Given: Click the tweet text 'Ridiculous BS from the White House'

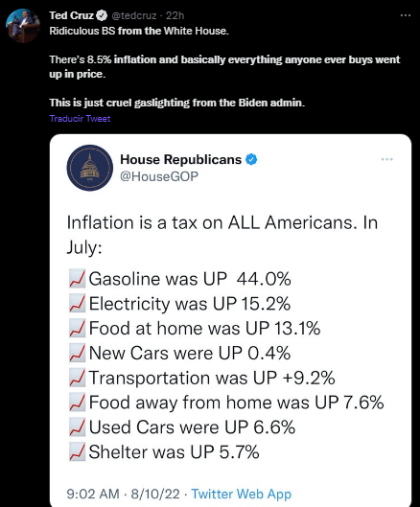Looking at the screenshot, I should tap(139, 31).
